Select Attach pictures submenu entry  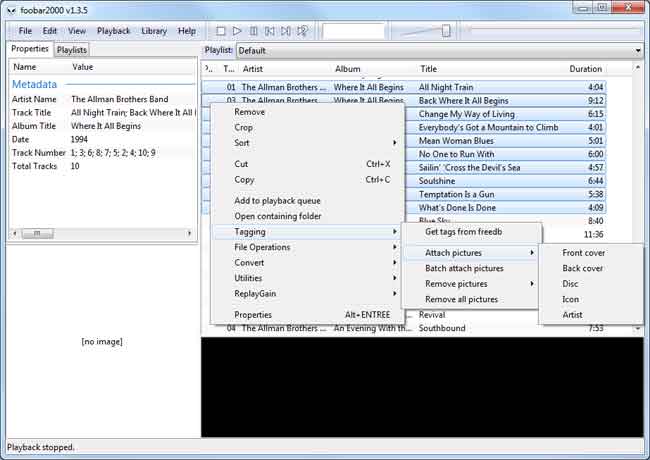(x=471, y=253)
